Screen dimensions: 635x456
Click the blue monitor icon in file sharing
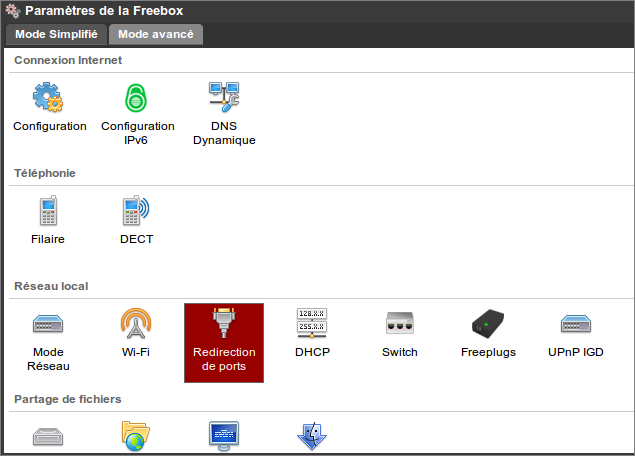tap(224, 437)
